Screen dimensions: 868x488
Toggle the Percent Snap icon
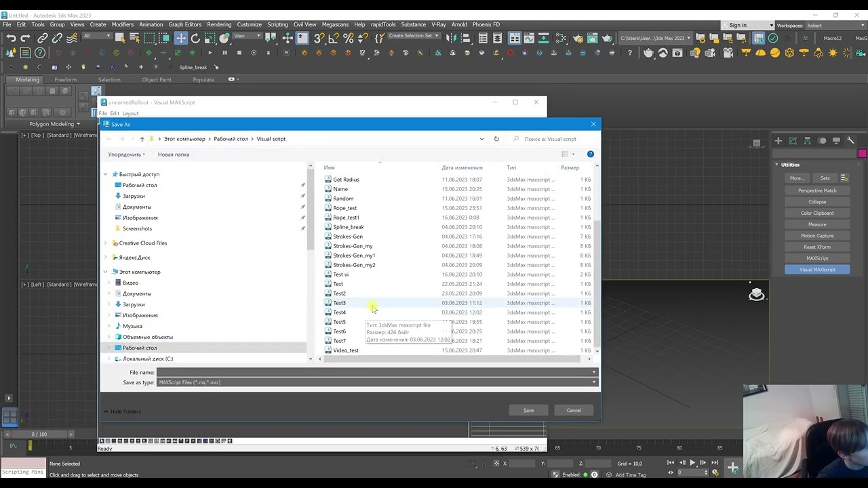click(349, 39)
